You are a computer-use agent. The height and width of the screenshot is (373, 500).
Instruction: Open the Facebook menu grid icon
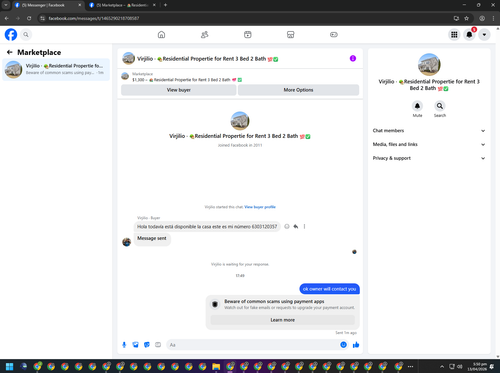pyautogui.click(x=454, y=34)
